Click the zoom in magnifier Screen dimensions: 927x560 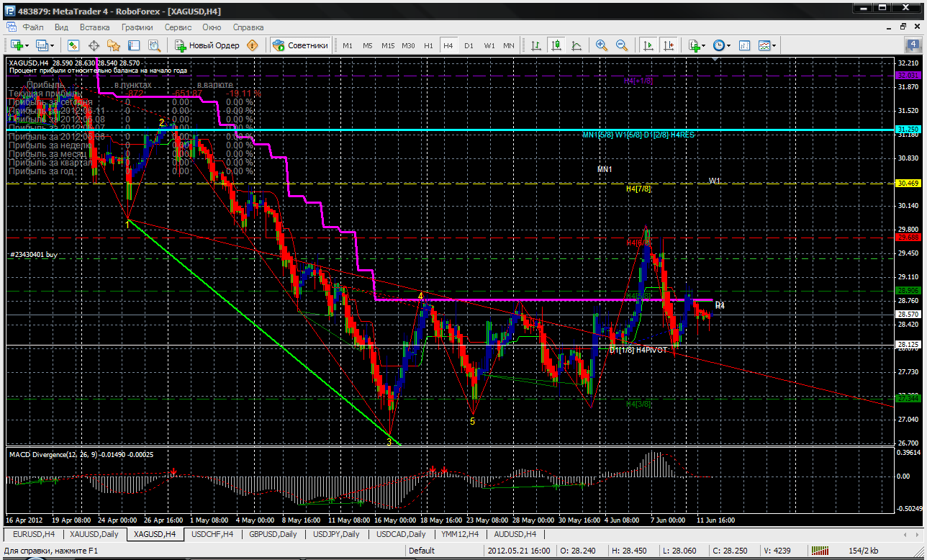point(602,45)
